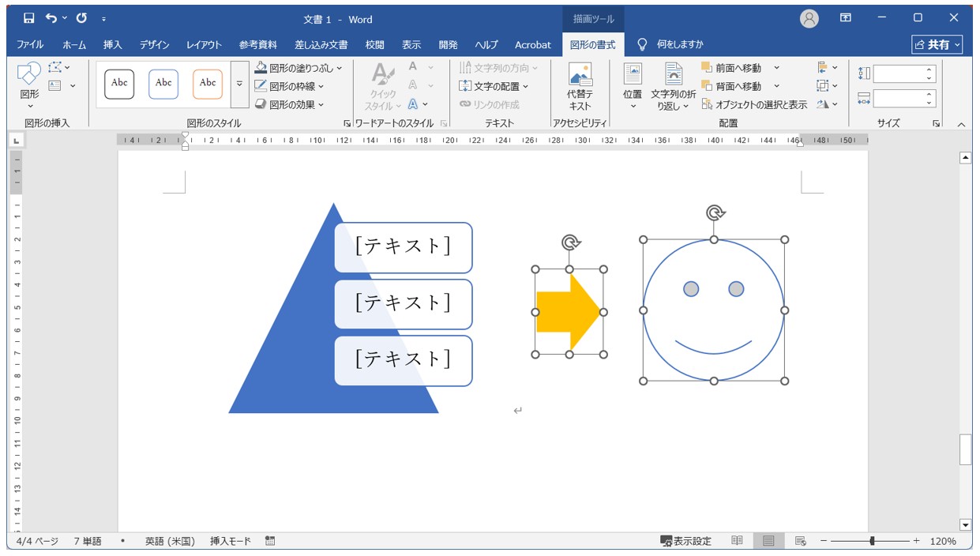Click the 共有 share button

click(938, 45)
